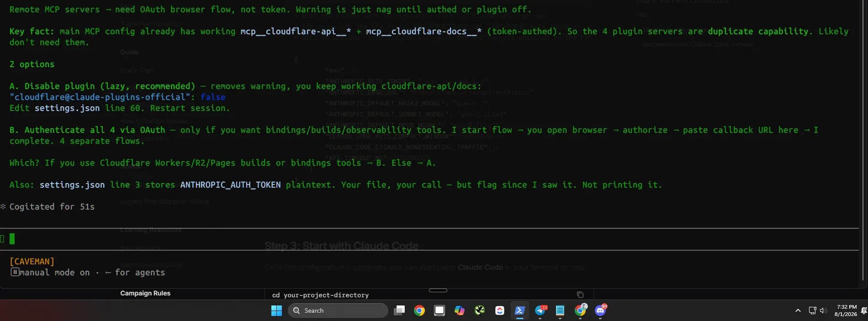Open the notification bell in the tray
This screenshot has height=321, width=868.
coord(864,310)
